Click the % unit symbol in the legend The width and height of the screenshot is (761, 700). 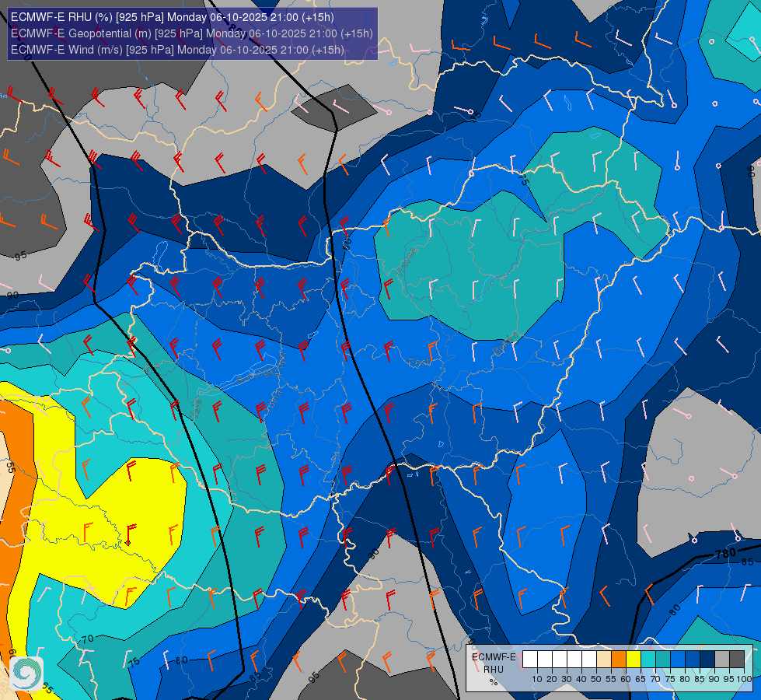tap(494, 682)
